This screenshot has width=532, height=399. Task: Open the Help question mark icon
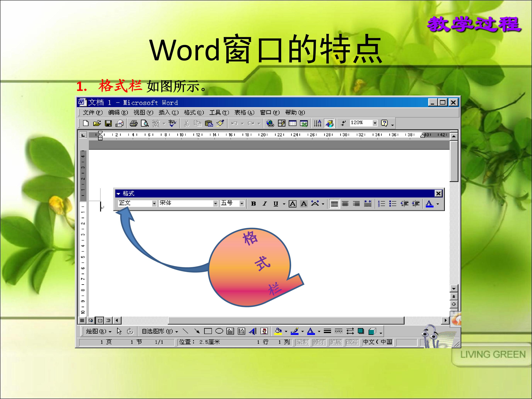click(x=384, y=123)
